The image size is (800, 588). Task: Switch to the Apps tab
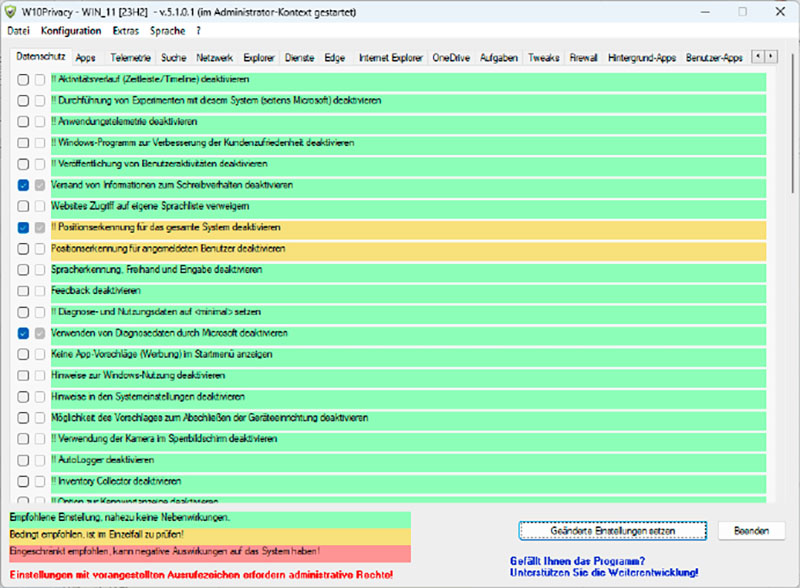click(85, 58)
